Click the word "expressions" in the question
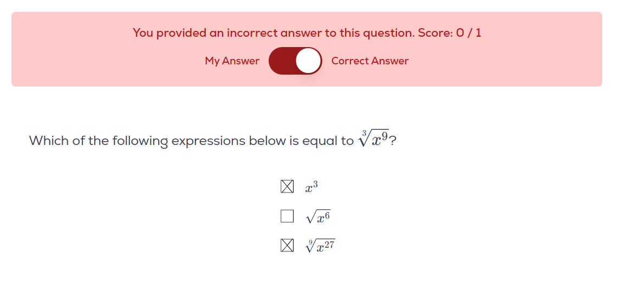 (x=209, y=141)
